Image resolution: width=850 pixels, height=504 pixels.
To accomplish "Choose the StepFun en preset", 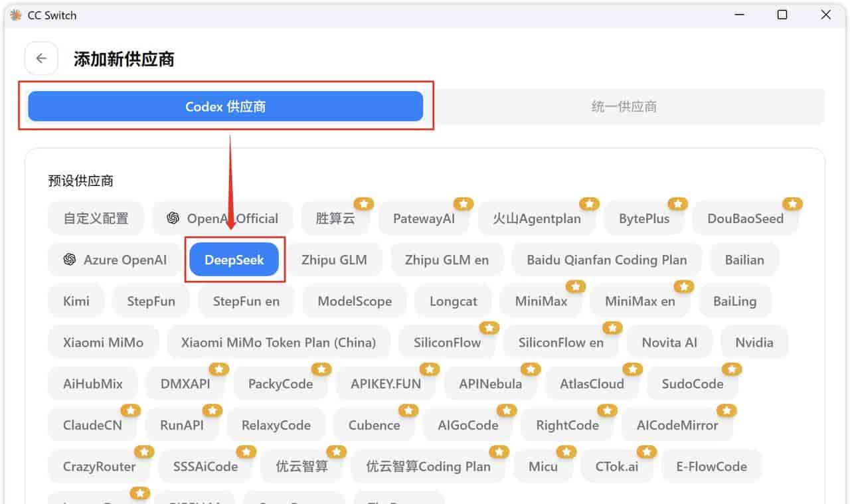I will pyautogui.click(x=246, y=301).
